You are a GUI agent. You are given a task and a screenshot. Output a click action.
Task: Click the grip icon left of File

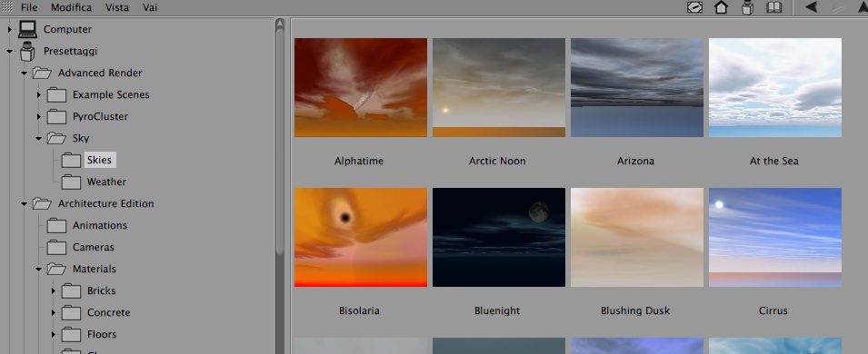tap(7, 7)
